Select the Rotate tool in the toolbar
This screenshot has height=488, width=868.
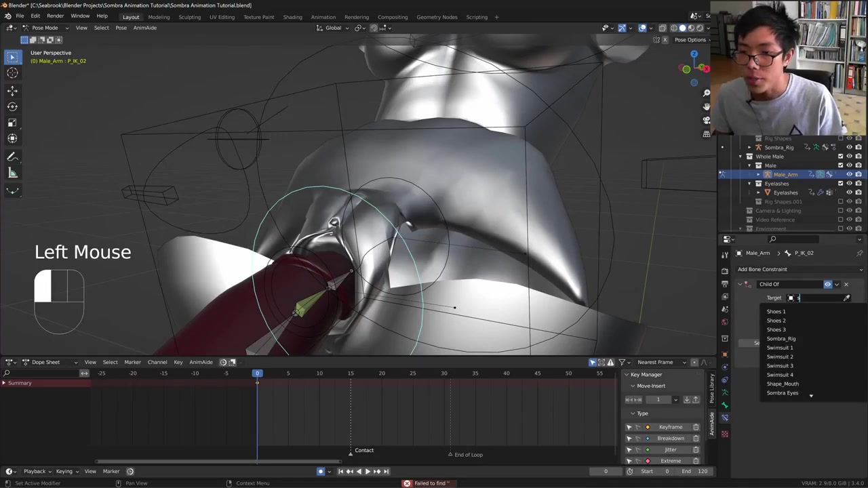click(12, 106)
